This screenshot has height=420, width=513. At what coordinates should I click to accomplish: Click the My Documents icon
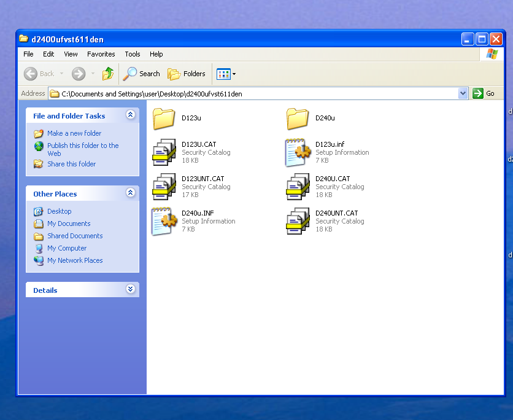point(38,224)
